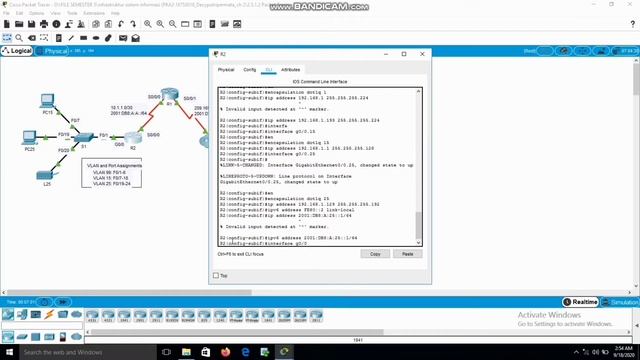The image size is (640, 360).
Task: Pick the first 4331 router model
Action: click(x=92, y=315)
